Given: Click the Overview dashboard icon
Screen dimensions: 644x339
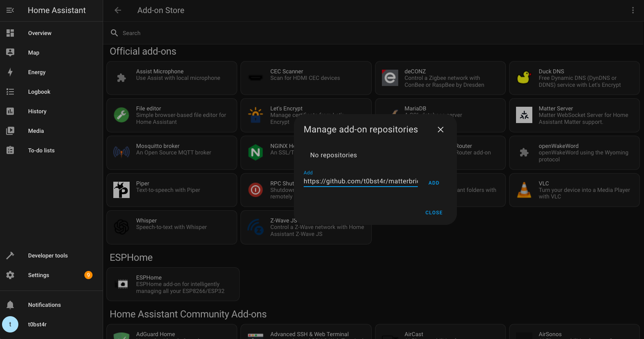Looking at the screenshot, I should coord(10,33).
